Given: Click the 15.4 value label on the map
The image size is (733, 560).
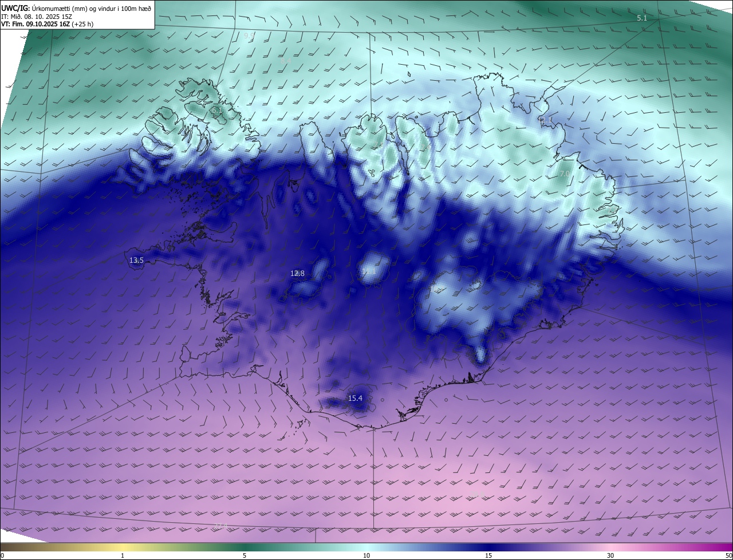Looking at the screenshot, I should [x=356, y=398].
